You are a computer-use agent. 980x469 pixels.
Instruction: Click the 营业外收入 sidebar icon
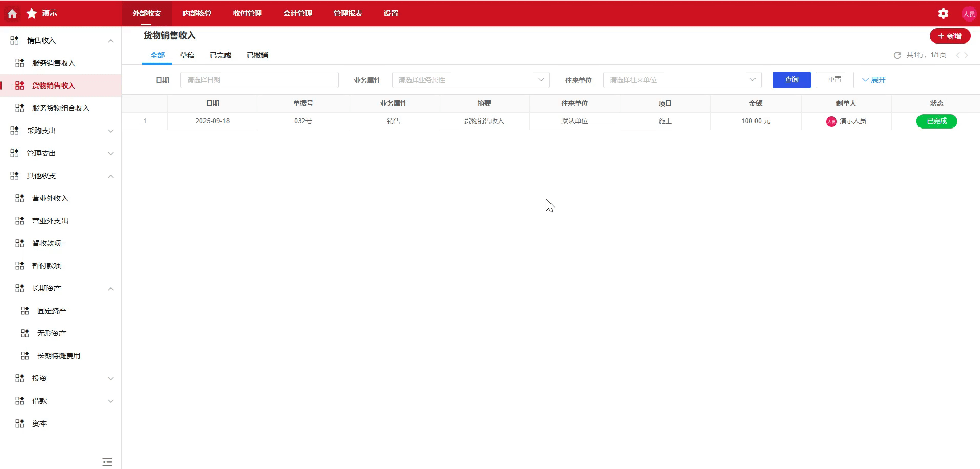19,198
